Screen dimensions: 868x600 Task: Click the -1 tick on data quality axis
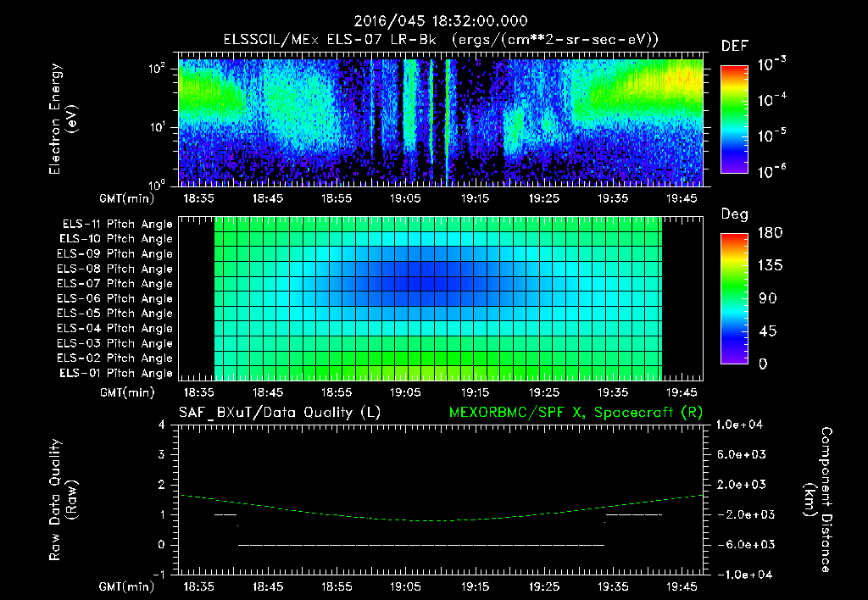tap(159, 575)
